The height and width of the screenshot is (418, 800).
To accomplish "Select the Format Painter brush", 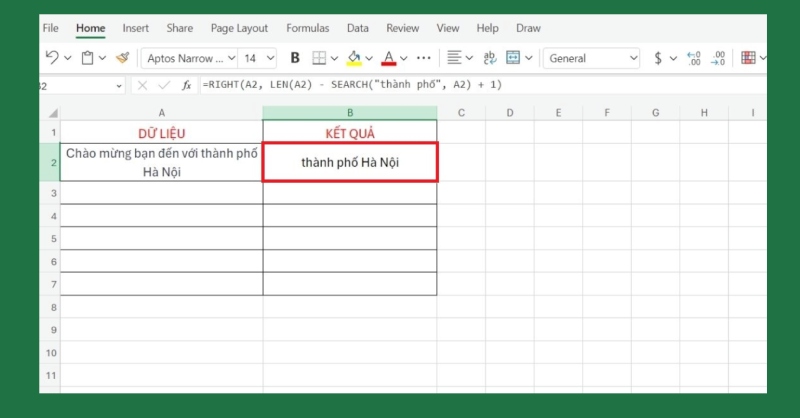I will tap(122, 58).
